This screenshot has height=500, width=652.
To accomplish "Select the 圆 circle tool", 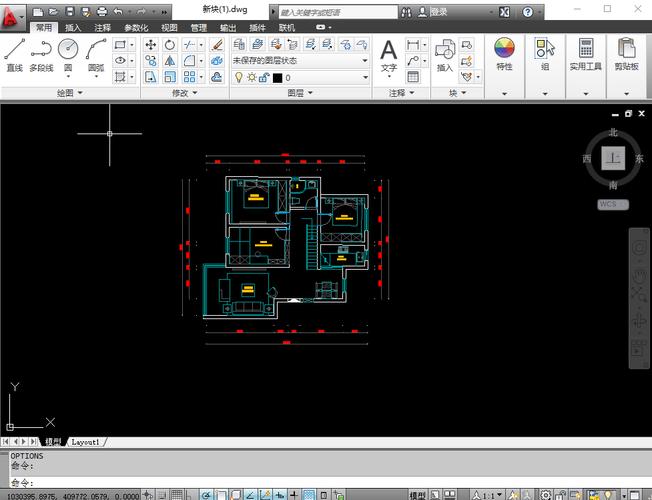I will [68, 54].
